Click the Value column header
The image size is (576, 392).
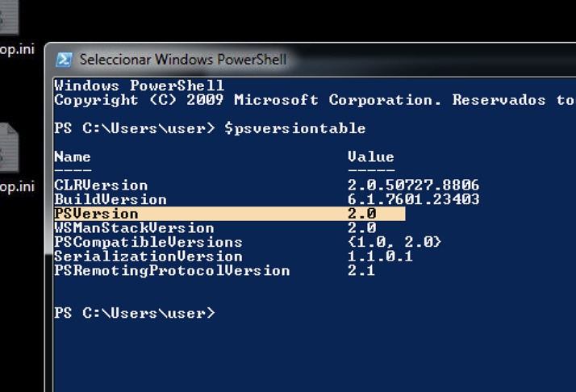(x=370, y=156)
